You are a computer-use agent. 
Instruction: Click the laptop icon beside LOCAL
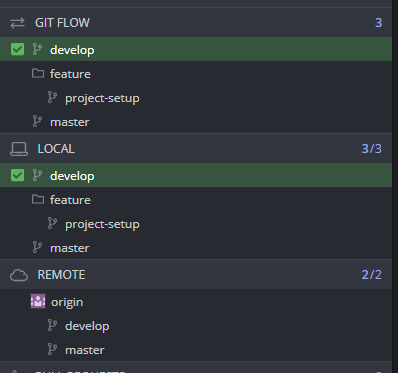(x=19, y=149)
